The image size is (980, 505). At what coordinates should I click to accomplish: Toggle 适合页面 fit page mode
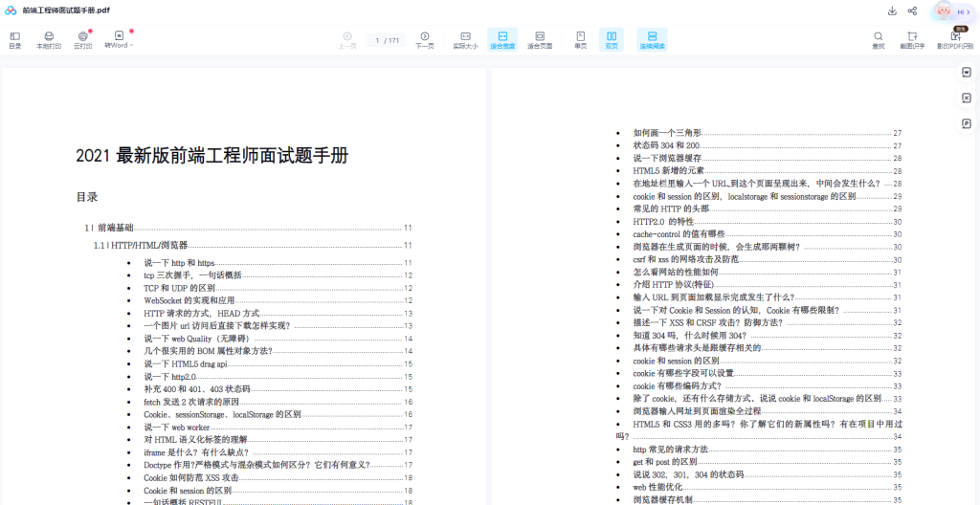[x=540, y=40]
